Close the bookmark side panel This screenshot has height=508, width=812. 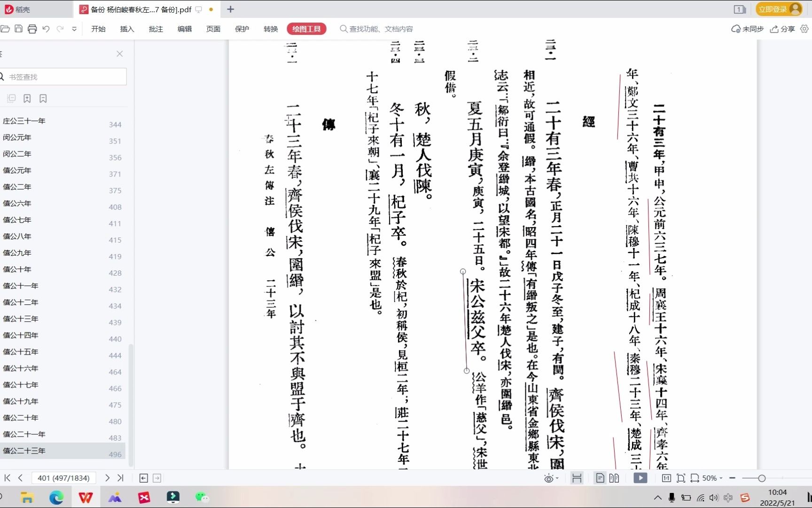click(120, 54)
